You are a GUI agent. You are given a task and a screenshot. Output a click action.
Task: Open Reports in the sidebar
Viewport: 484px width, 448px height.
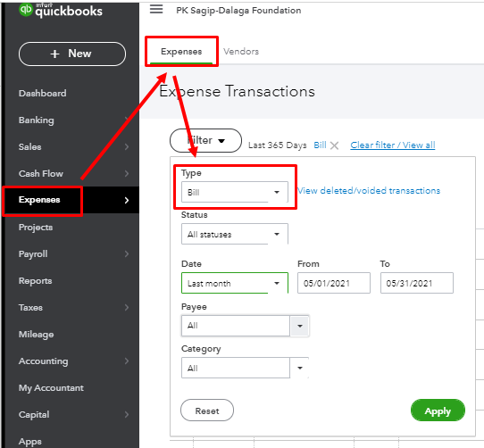click(35, 280)
